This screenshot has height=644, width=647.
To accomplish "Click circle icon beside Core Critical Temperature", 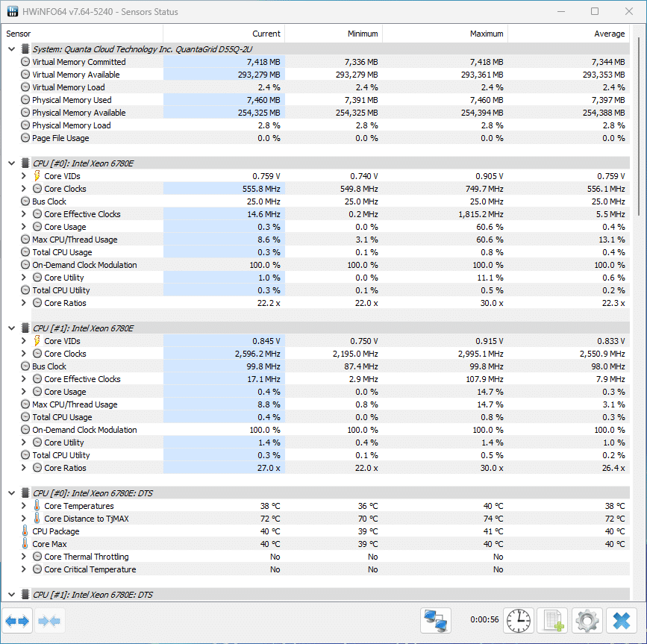I will click(x=37, y=569).
